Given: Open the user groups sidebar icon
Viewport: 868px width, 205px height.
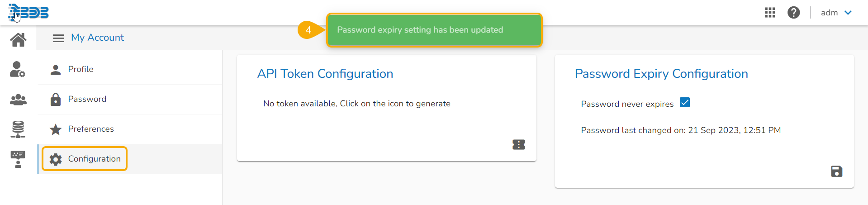Looking at the screenshot, I should coord(18,100).
